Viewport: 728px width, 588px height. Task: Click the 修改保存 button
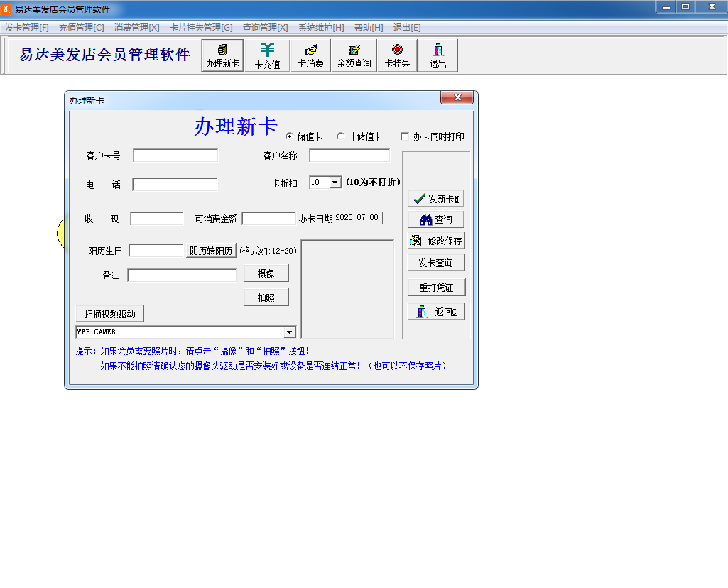435,241
